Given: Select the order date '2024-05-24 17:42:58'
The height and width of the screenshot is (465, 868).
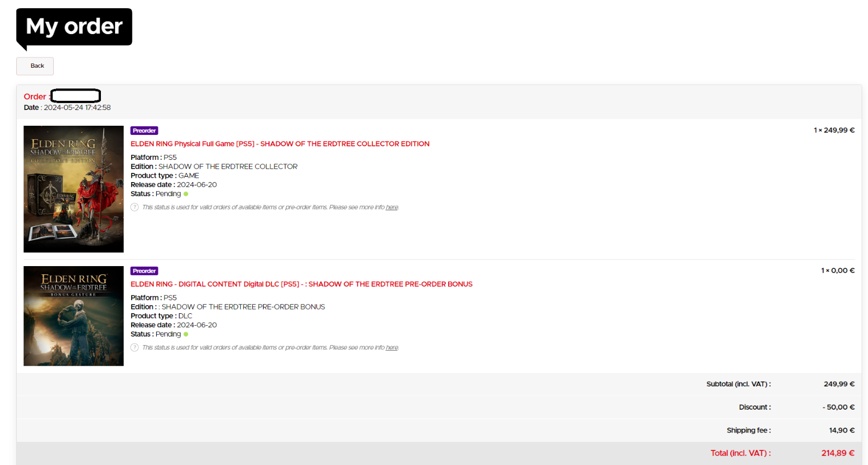Looking at the screenshot, I should click(x=77, y=108).
